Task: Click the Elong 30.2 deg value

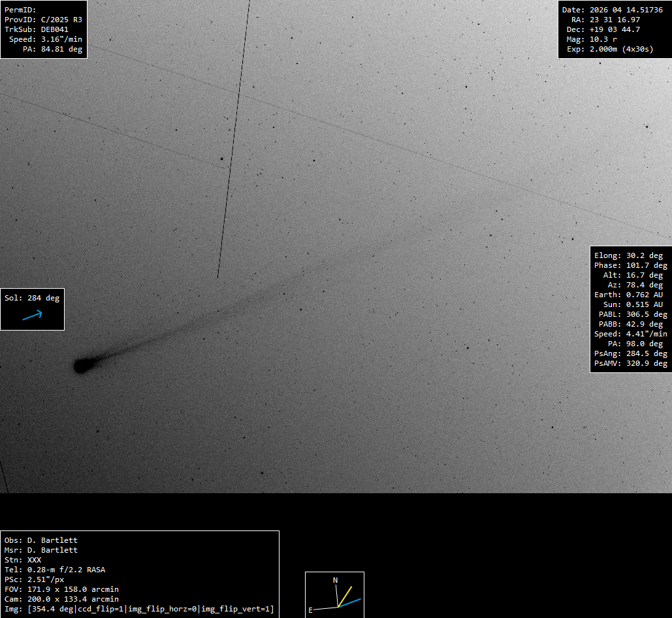Action: pos(628,255)
